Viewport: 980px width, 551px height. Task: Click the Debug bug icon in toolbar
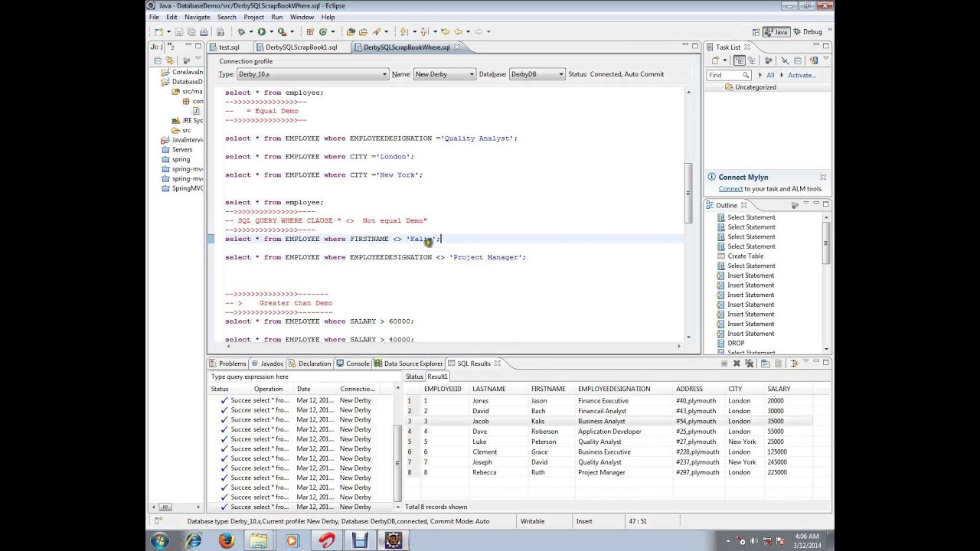241,31
